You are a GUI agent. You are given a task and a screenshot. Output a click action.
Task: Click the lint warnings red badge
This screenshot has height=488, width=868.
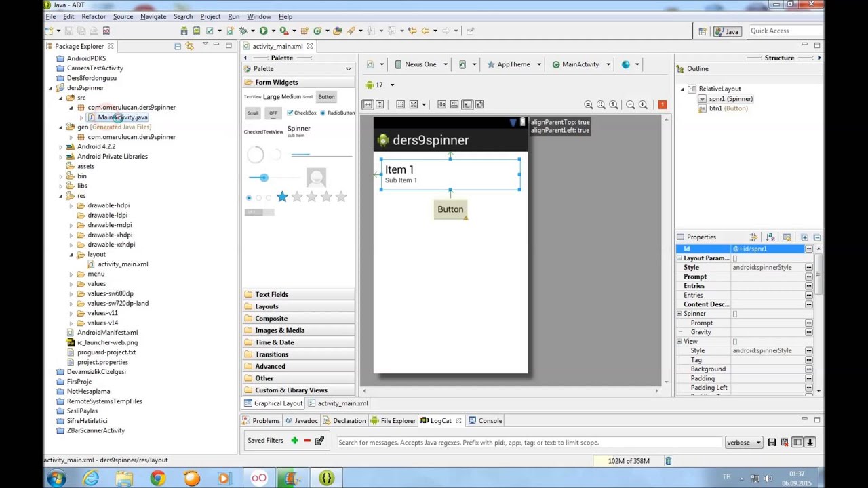pos(662,104)
